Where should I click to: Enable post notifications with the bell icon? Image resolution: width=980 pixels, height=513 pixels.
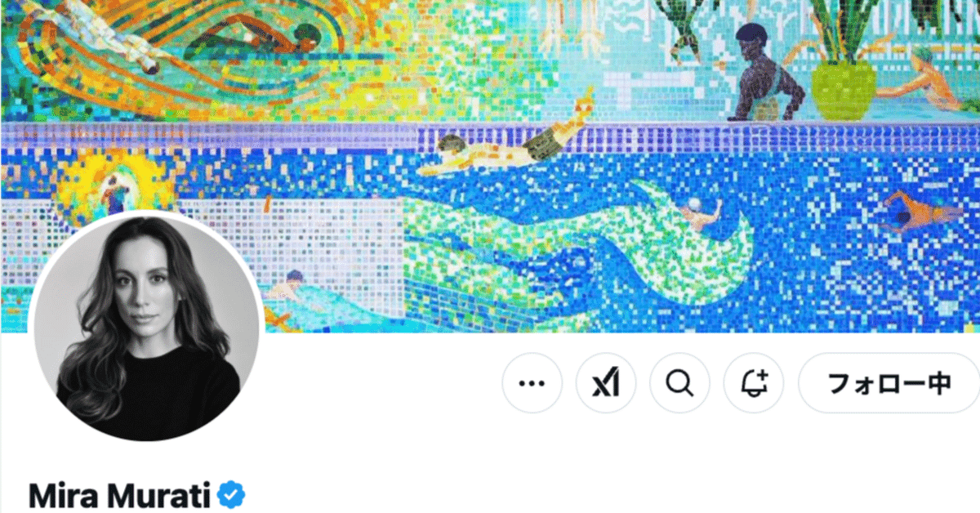tap(754, 383)
